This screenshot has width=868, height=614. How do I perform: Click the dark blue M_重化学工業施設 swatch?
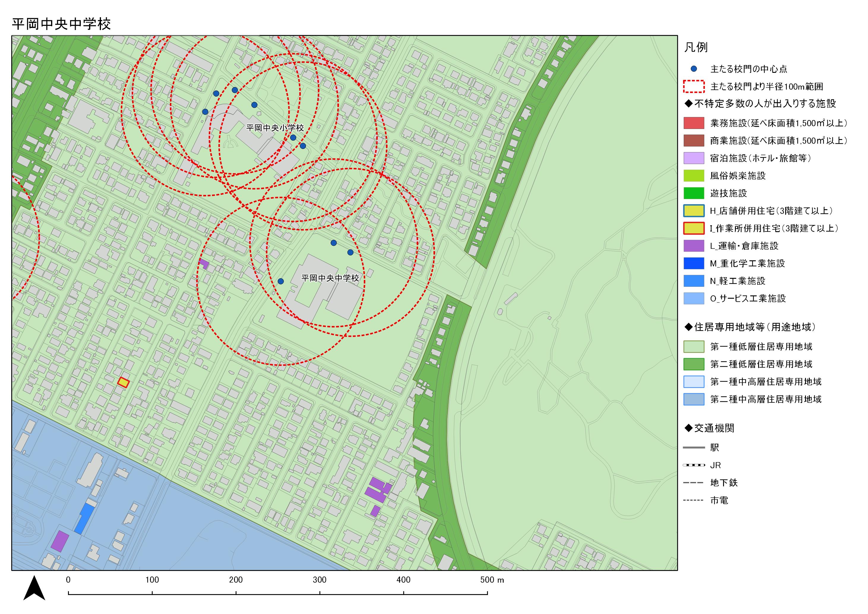point(694,263)
